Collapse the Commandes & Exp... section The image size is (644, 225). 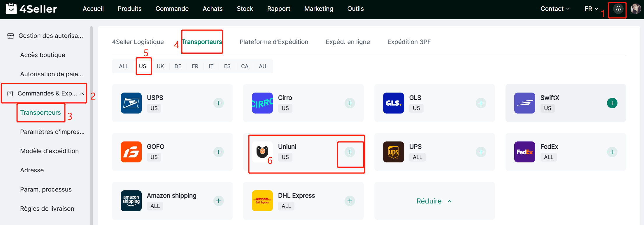[x=82, y=94]
